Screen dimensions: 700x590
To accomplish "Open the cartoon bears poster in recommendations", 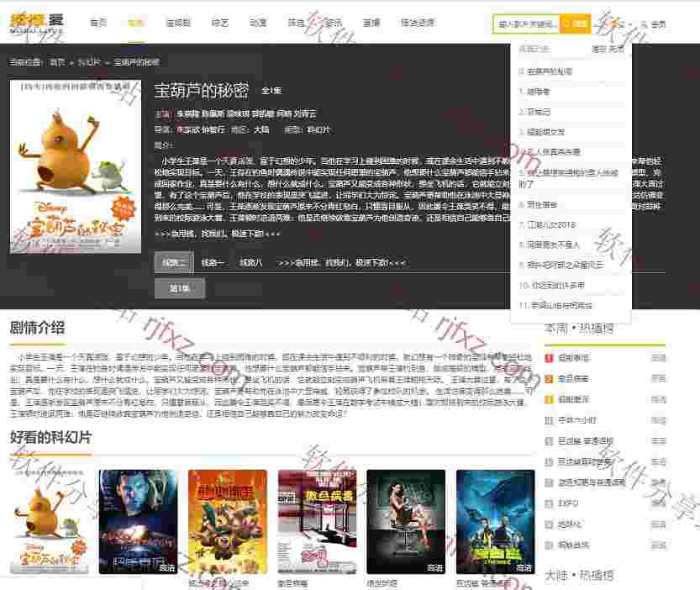I will tap(228, 522).
